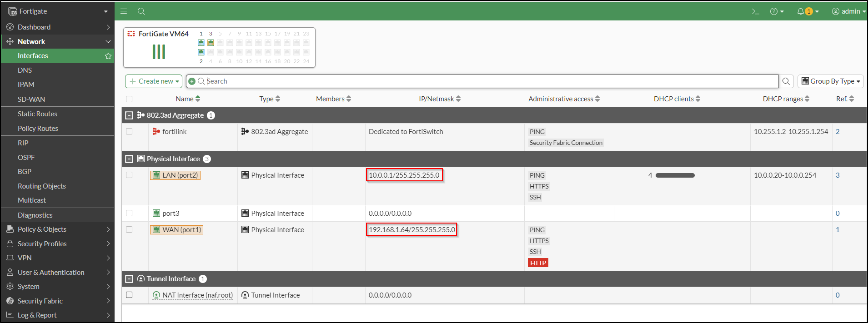Click port 2 icon in the FortiGate faceplate
This screenshot has width=868, height=323.
(201, 52)
